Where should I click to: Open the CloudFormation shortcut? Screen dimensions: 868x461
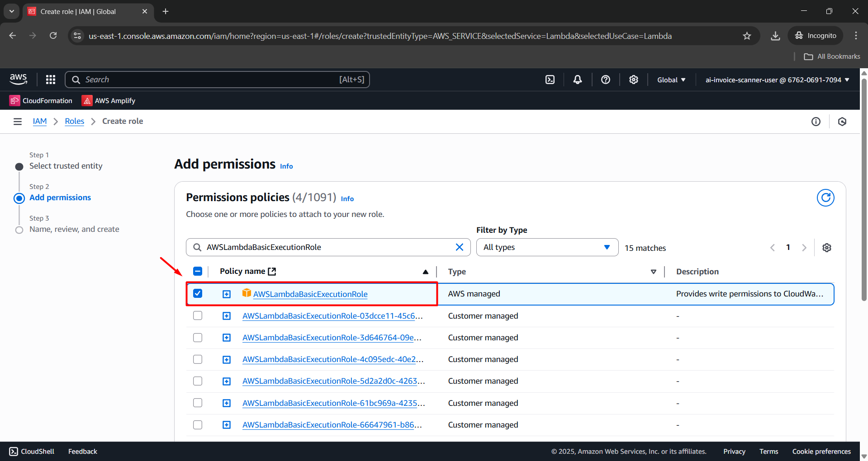point(41,101)
